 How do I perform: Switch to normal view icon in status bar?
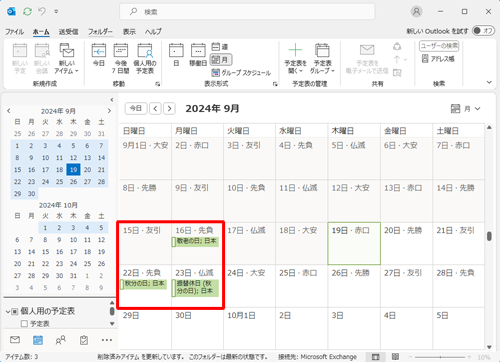point(376,357)
